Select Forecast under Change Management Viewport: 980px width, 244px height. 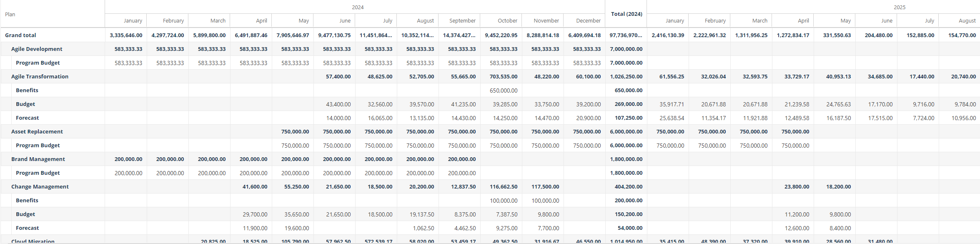click(28, 228)
